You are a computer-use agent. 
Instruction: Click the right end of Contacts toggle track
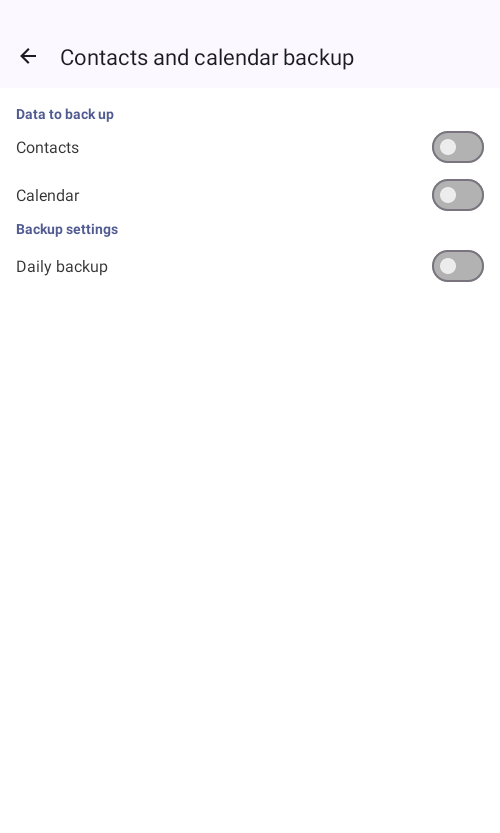tap(473, 147)
